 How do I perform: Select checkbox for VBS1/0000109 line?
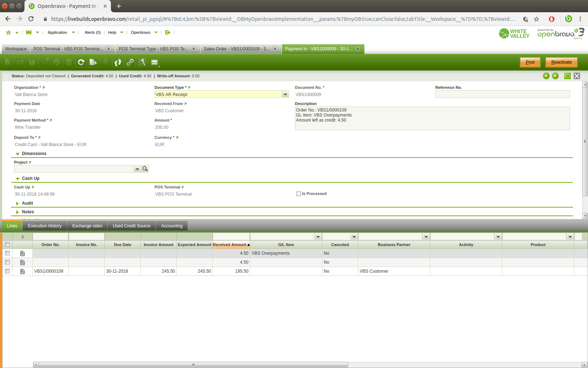click(7, 271)
